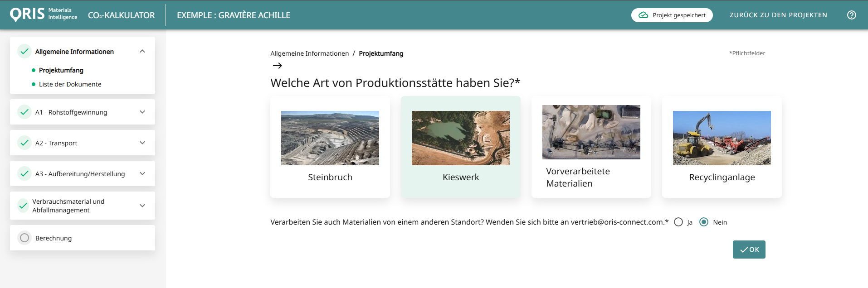The height and width of the screenshot is (288, 868).
Task: Open the help question mark icon
Action: (851, 15)
